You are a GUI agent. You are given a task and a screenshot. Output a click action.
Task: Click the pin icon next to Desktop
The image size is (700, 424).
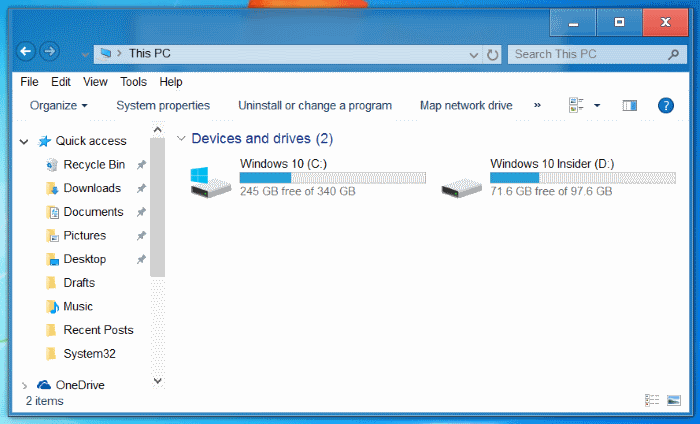tap(141, 259)
